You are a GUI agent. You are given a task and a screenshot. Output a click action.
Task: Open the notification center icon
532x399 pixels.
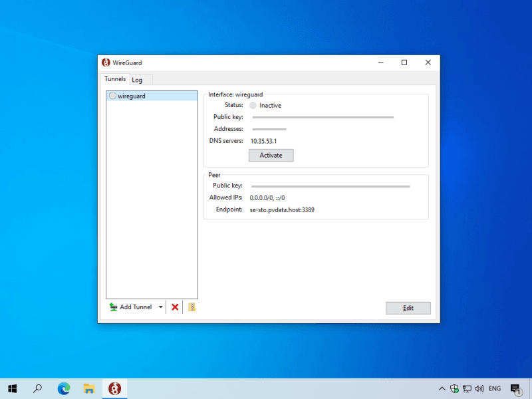tap(515, 388)
